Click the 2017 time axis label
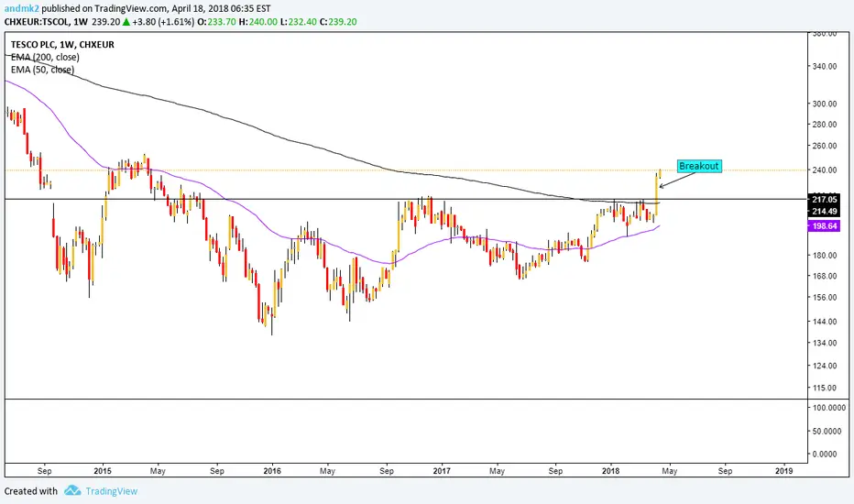The width and height of the screenshot is (854, 504). [442, 471]
